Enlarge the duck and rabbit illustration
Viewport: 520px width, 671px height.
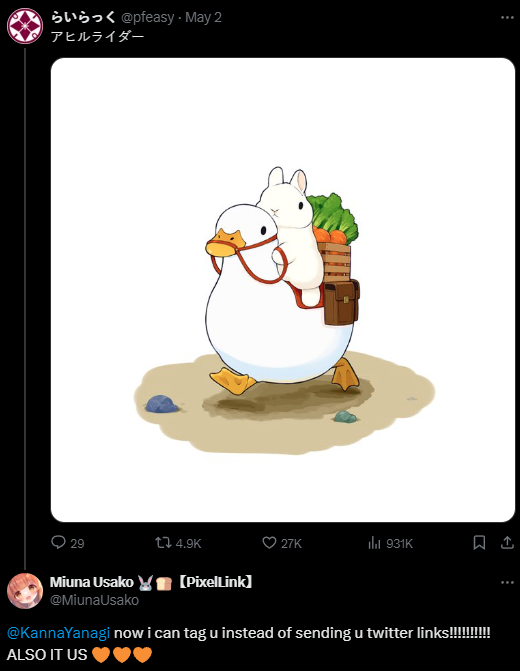click(x=283, y=290)
